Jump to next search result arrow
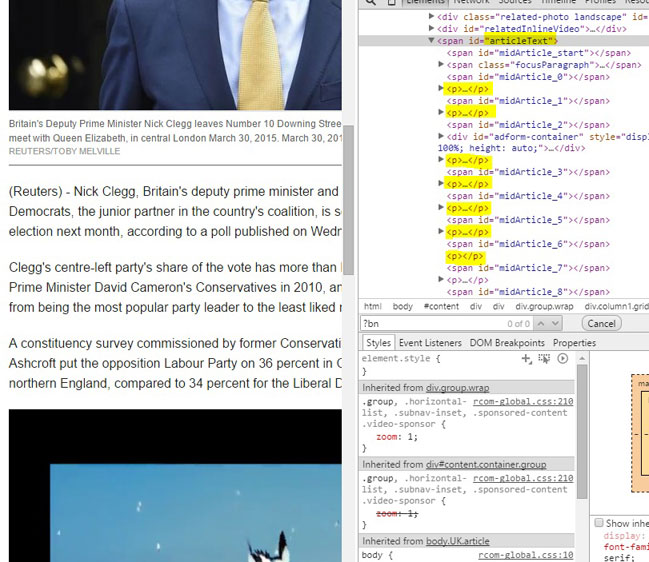The height and width of the screenshot is (562, 649). tap(555, 323)
